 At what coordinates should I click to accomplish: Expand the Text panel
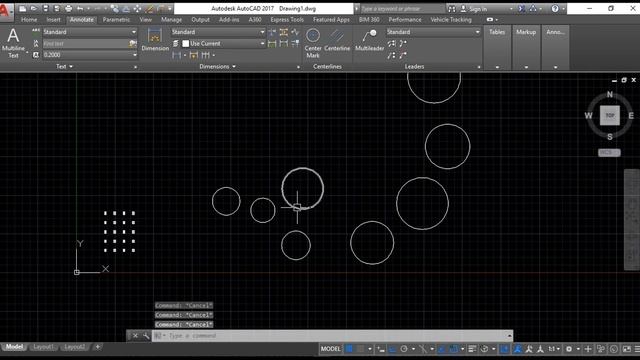point(64,66)
